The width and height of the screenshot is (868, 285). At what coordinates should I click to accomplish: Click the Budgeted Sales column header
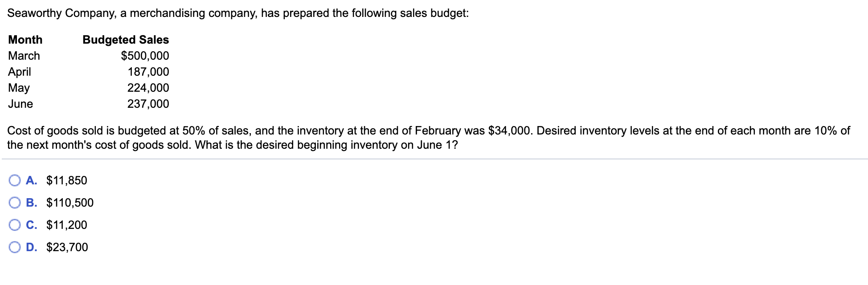125,40
